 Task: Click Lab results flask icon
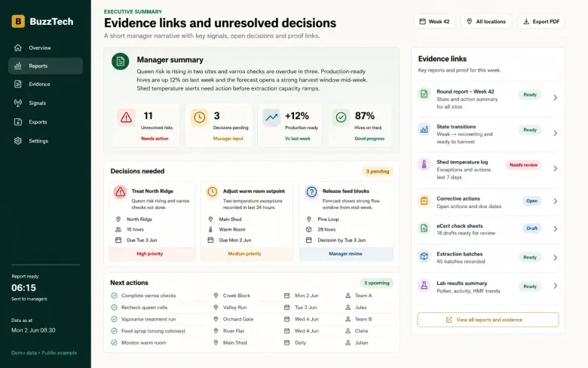pyautogui.click(x=424, y=286)
